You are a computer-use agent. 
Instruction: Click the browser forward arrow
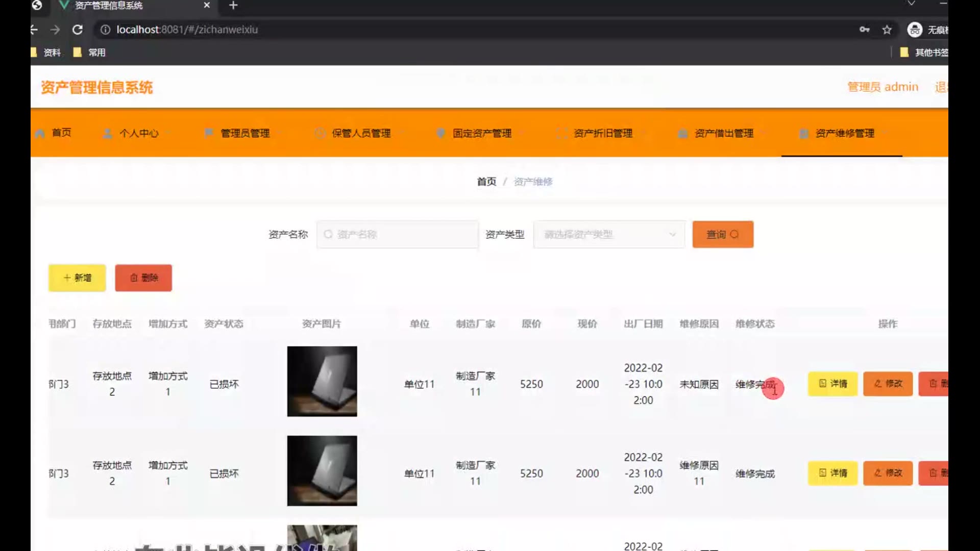click(x=55, y=30)
